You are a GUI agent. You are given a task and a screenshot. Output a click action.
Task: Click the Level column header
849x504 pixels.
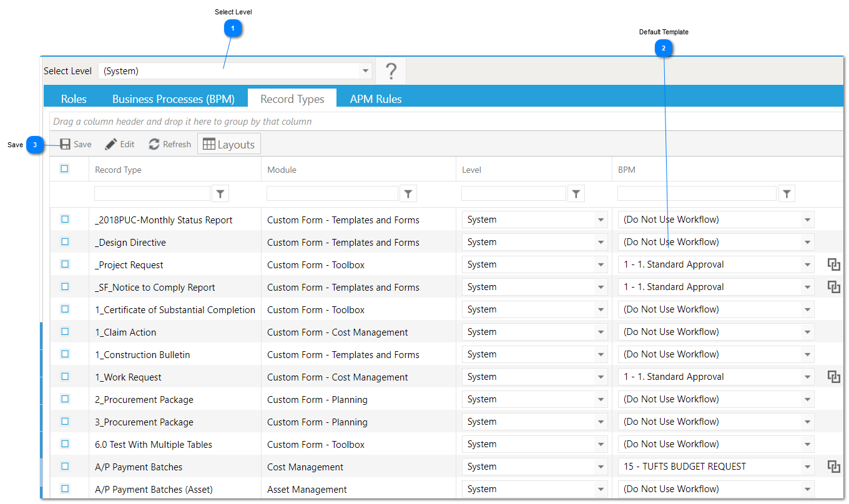pyautogui.click(x=471, y=170)
